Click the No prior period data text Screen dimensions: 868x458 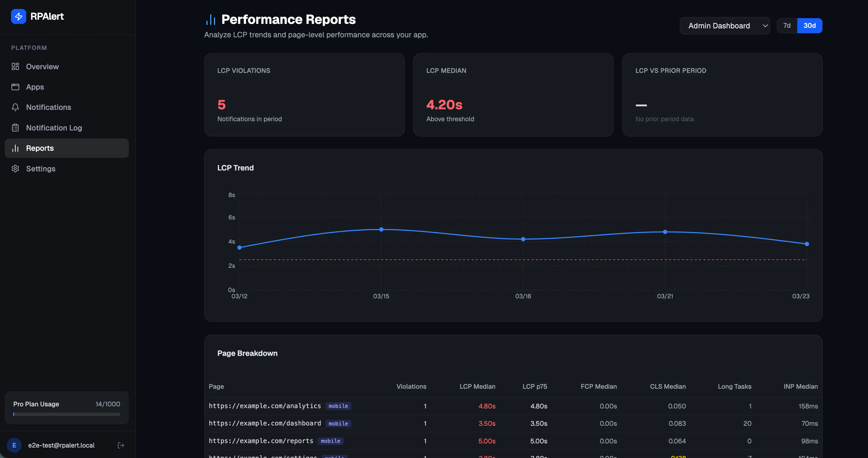click(x=665, y=119)
